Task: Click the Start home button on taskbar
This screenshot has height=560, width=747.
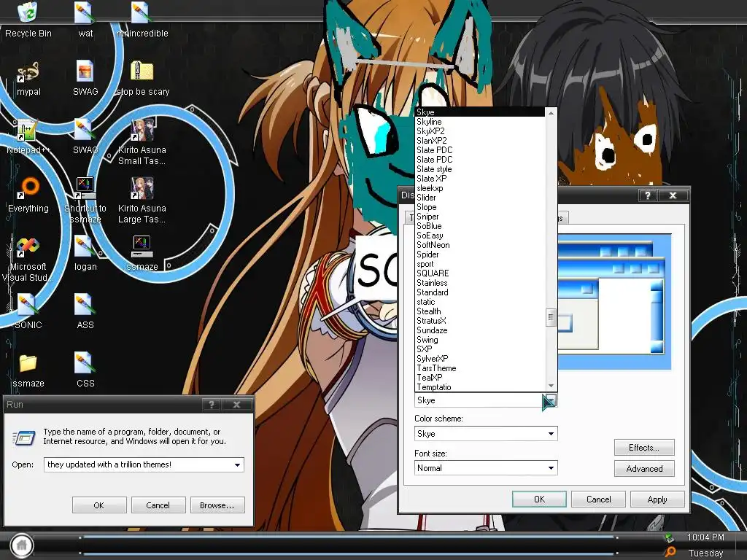Action: click(22, 545)
